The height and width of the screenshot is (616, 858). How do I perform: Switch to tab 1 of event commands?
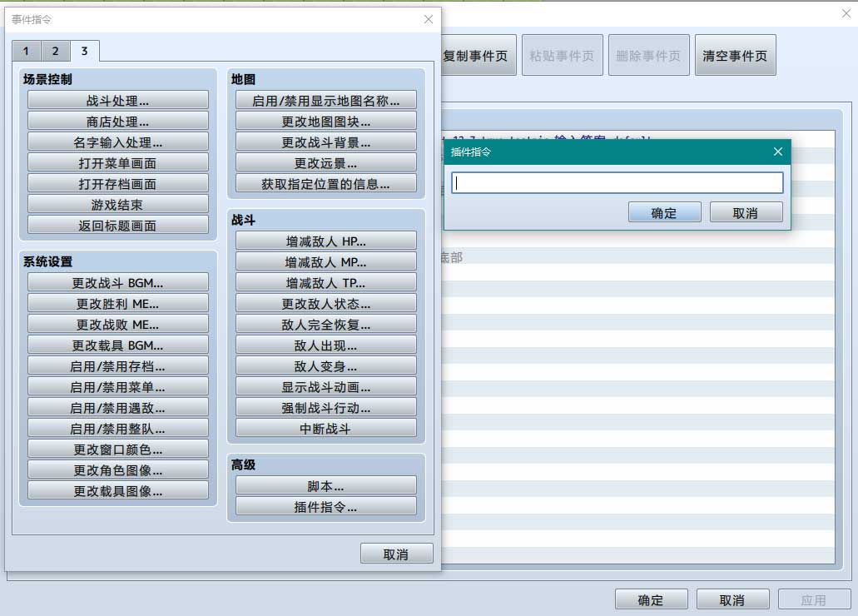[26, 51]
